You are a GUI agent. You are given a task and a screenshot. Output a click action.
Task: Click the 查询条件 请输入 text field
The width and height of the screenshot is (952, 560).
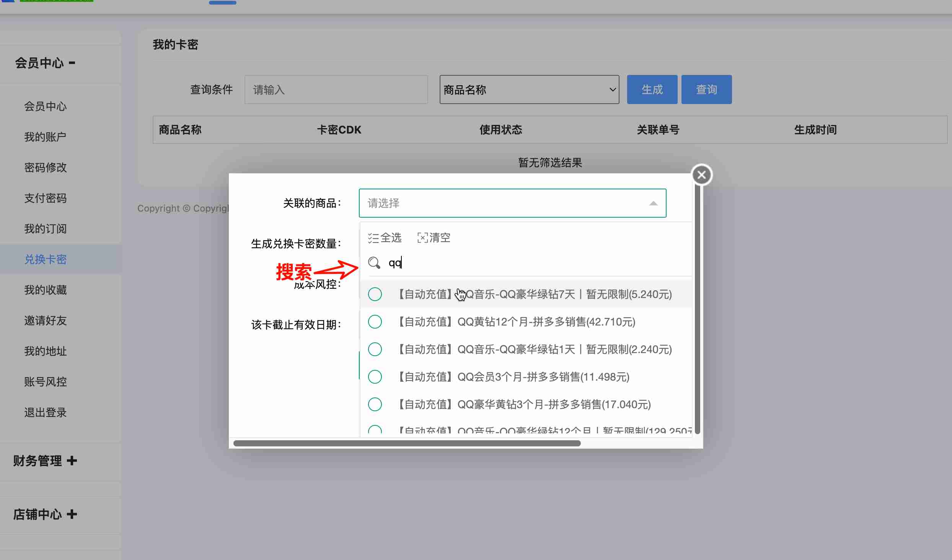click(x=336, y=90)
